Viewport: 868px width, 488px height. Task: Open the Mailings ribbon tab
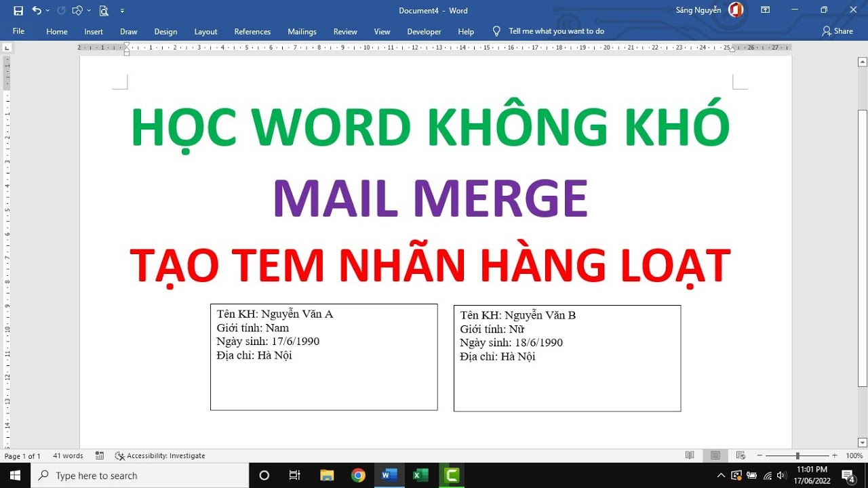point(302,31)
